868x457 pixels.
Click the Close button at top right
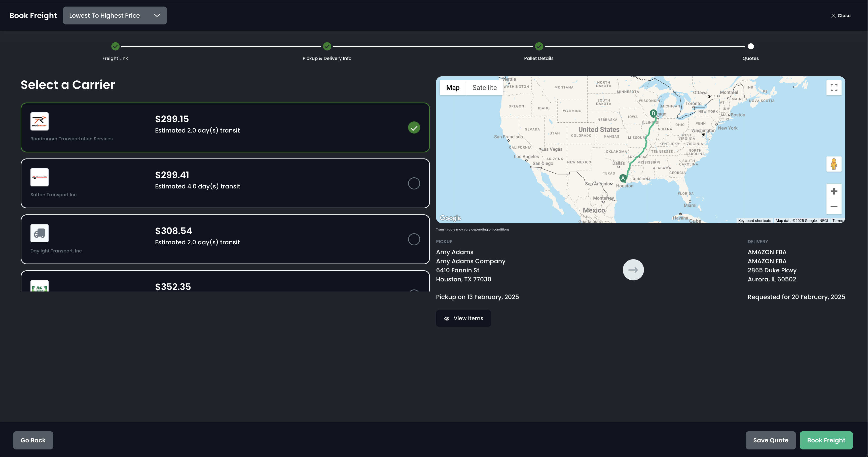[x=841, y=16]
